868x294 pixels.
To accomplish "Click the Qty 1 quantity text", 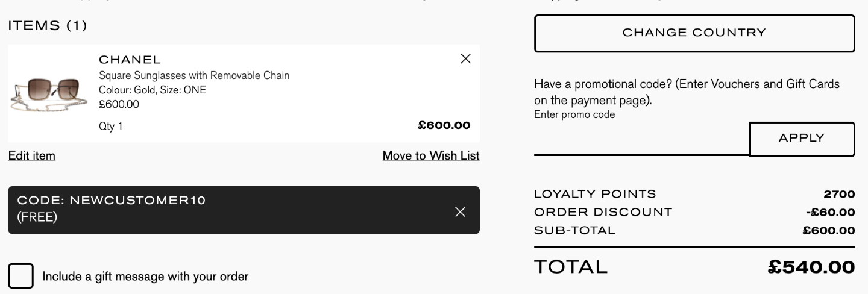I will click(110, 127).
